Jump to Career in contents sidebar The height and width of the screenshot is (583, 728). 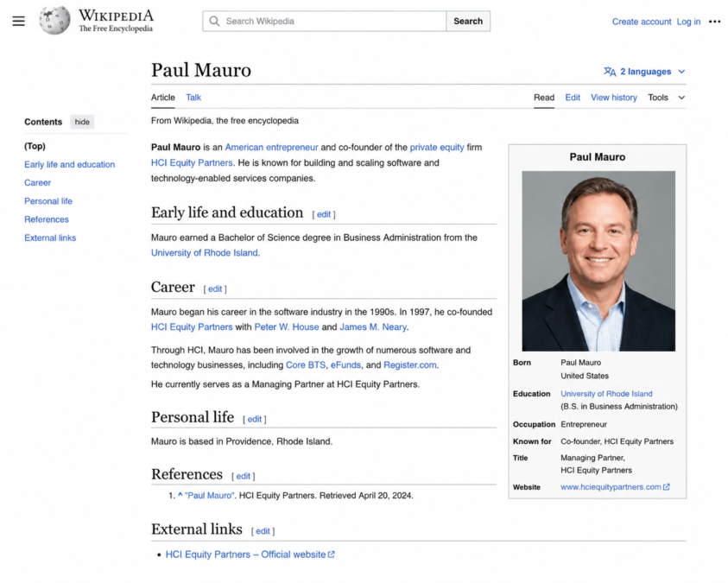[x=38, y=182]
